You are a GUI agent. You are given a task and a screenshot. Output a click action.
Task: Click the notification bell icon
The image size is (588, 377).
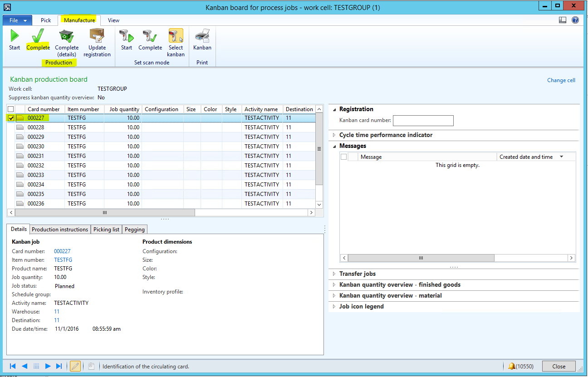511,366
